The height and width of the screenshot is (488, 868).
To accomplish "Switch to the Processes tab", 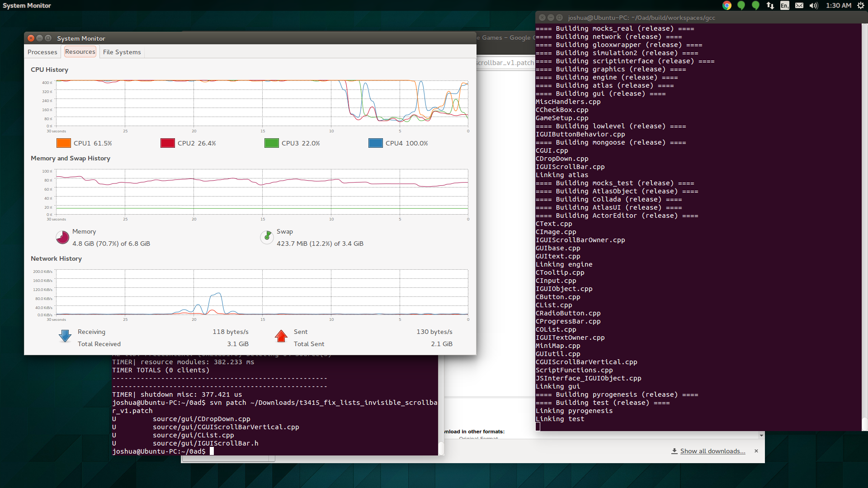I will pos(42,52).
